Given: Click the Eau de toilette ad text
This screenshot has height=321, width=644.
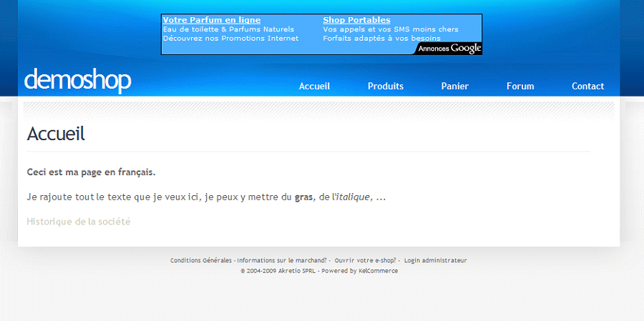Looking at the screenshot, I should pos(228,29).
